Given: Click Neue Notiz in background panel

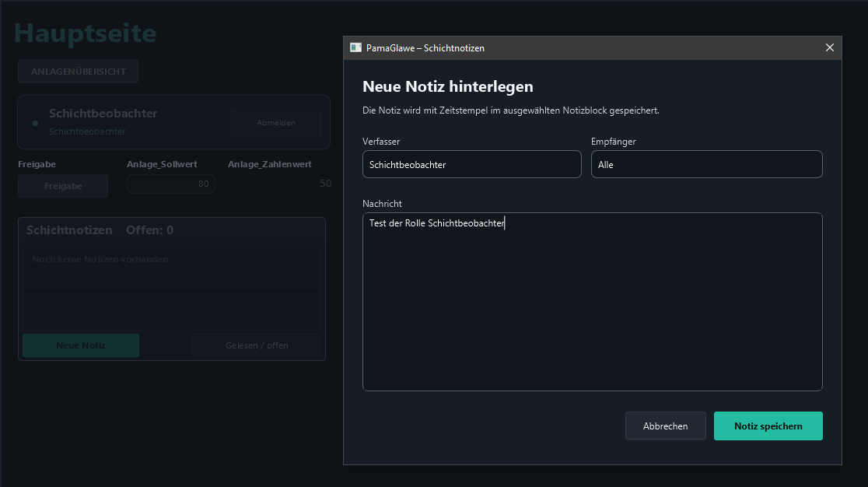Looking at the screenshot, I should tap(81, 345).
